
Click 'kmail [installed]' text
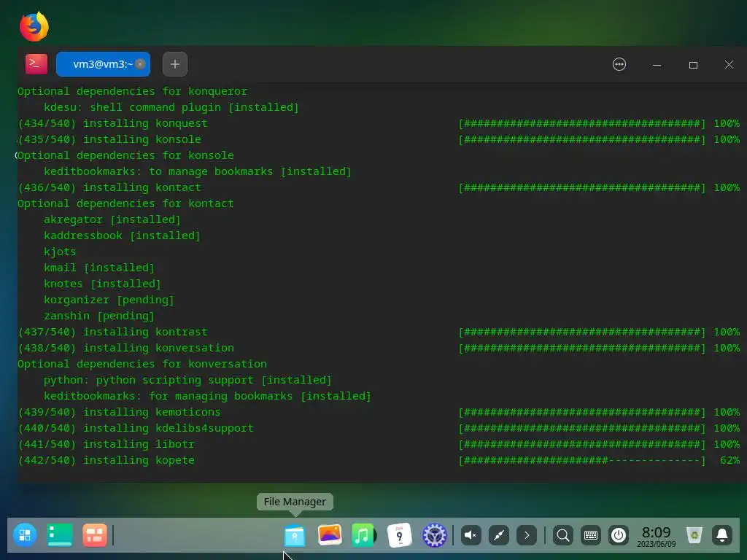[99, 268]
